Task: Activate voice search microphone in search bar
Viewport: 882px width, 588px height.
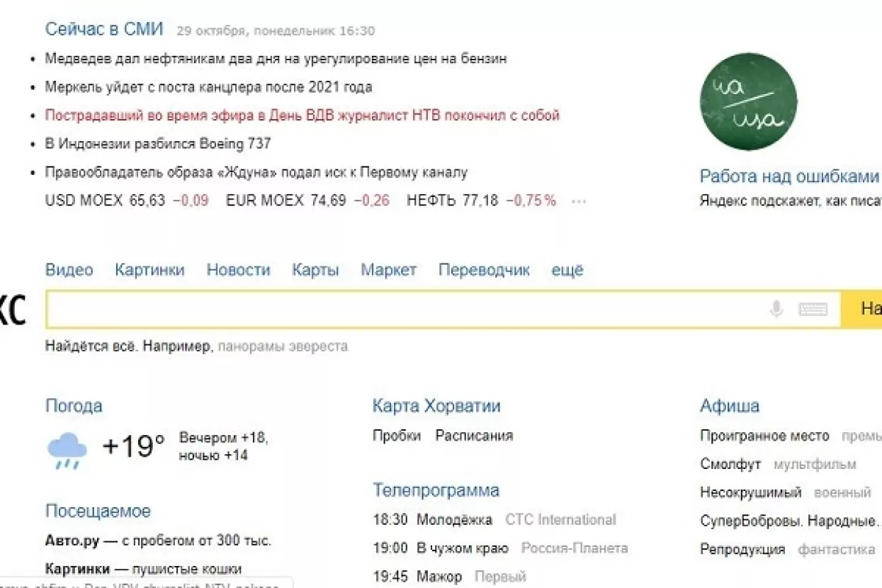Action: click(x=775, y=309)
